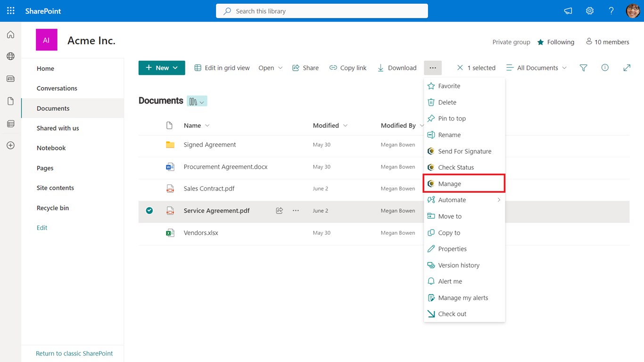Open the ellipsis on Service Agreement.pdf row
Screen dimensions: 644x362
point(296,211)
